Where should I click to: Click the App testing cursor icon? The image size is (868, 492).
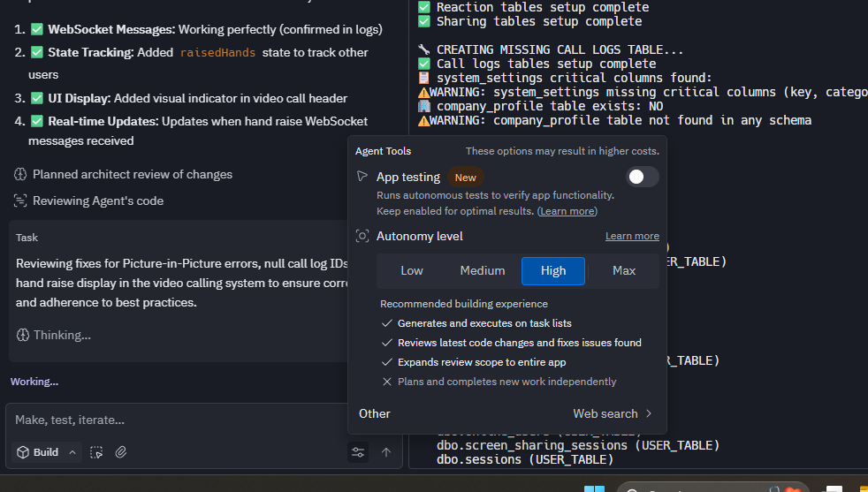[362, 177]
